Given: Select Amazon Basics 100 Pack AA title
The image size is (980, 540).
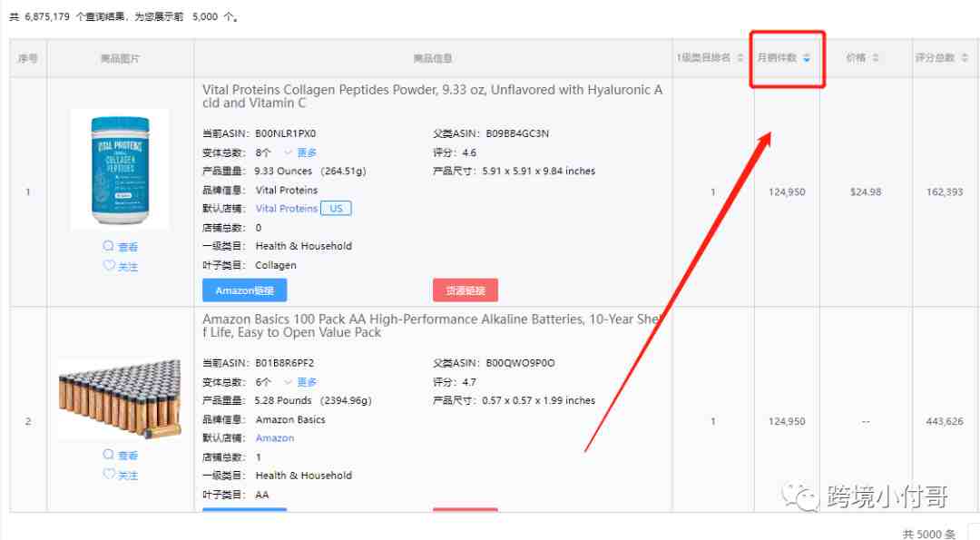Looking at the screenshot, I should 431,326.
